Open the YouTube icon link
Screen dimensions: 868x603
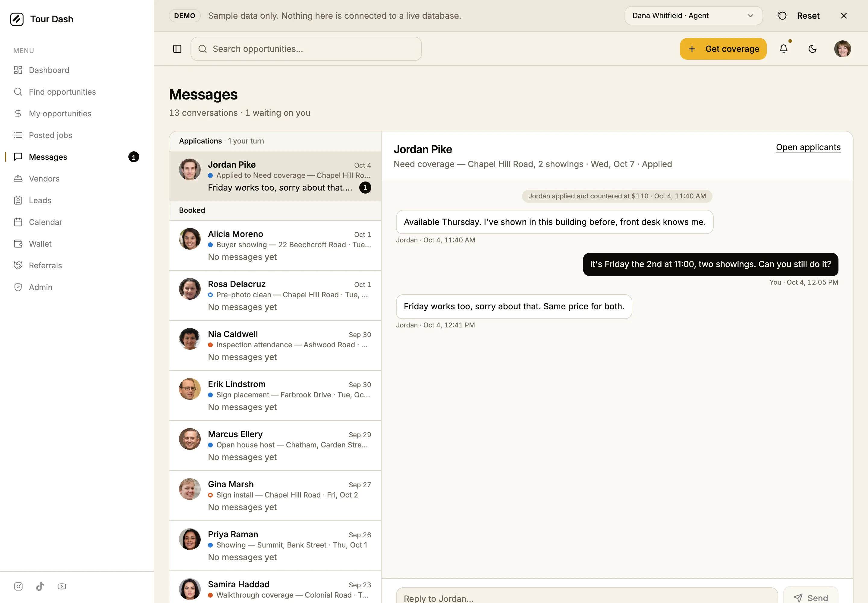(x=61, y=586)
